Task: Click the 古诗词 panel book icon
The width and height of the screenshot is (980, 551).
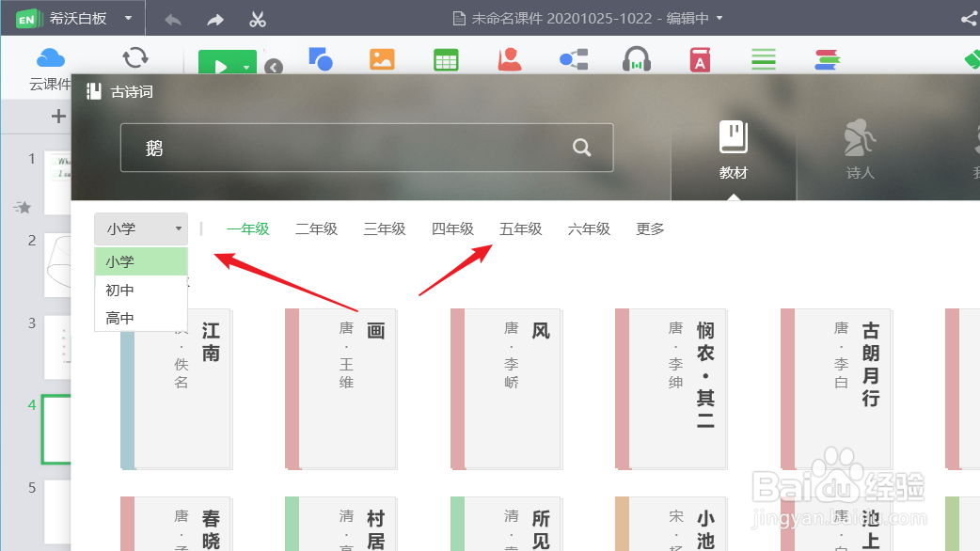Action: (x=94, y=92)
